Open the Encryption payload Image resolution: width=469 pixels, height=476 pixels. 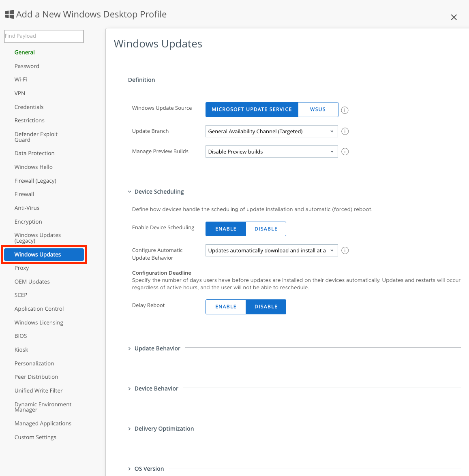coord(28,222)
